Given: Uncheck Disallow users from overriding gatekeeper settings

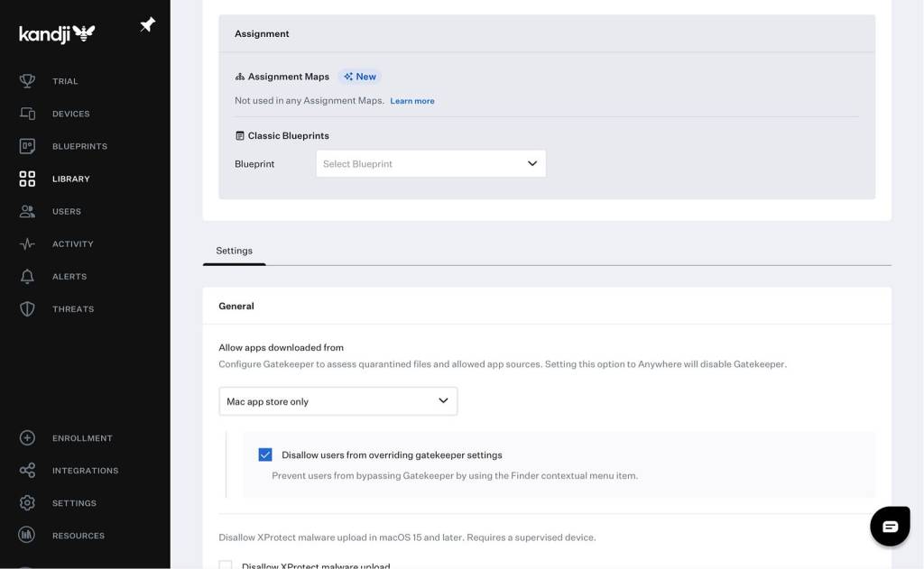Looking at the screenshot, I should (x=265, y=455).
